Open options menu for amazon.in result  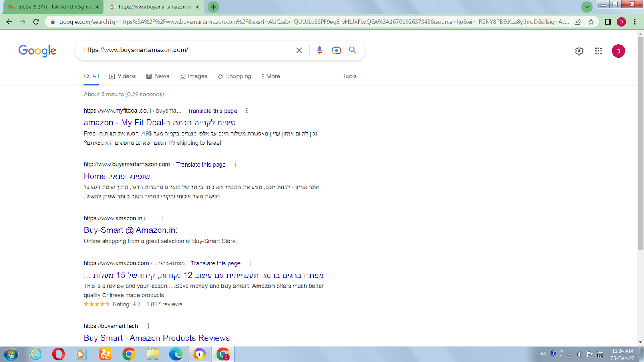point(163,218)
